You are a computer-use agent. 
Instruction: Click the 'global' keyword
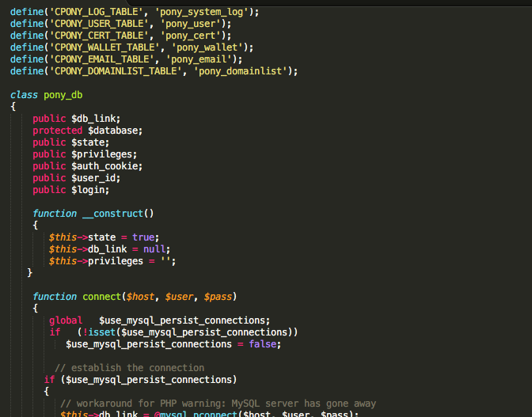tap(66, 320)
